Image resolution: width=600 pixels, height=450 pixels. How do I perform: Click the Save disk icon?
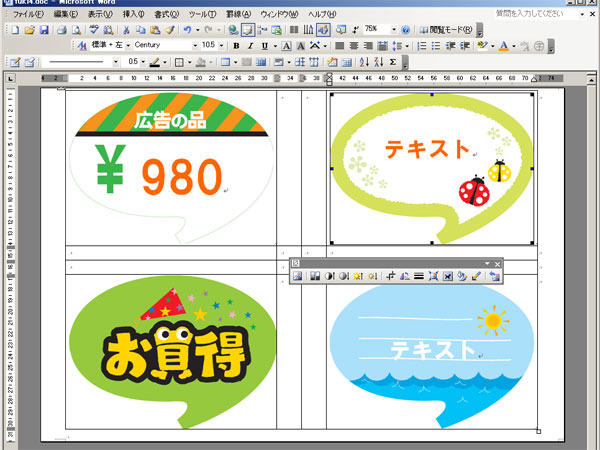44,31
